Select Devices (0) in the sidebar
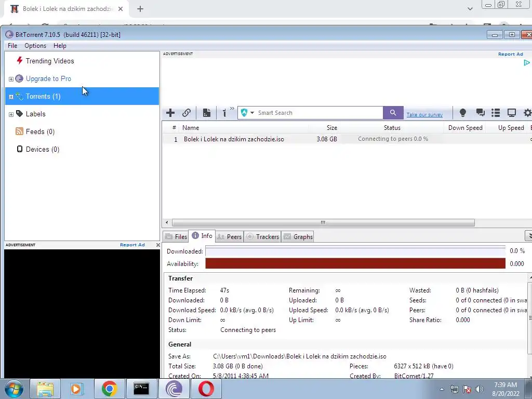Image resolution: width=532 pixels, height=399 pixels. point(43,149)
